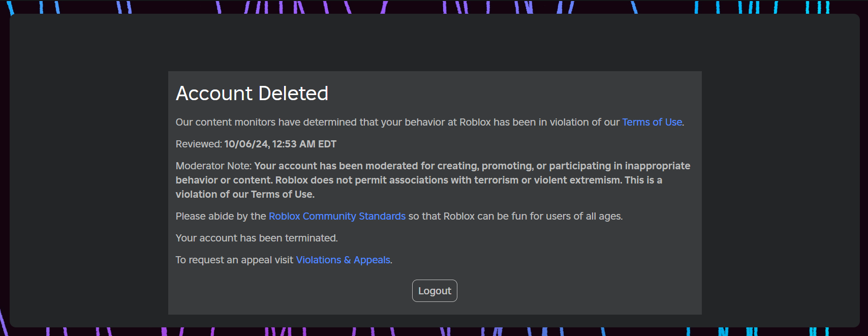Click the Moderator Note label
The height and width of the screenshot is (336, 868).
point(213,166)
